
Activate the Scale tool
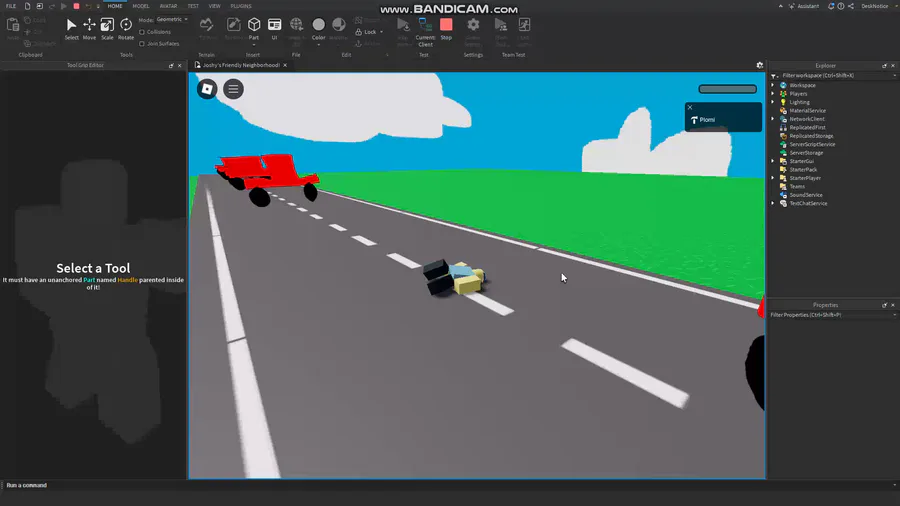coord(107,29)
